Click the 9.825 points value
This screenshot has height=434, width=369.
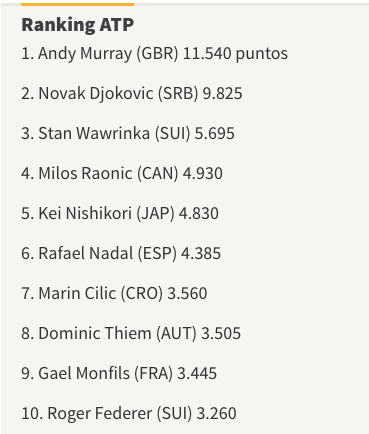[222, 93]
